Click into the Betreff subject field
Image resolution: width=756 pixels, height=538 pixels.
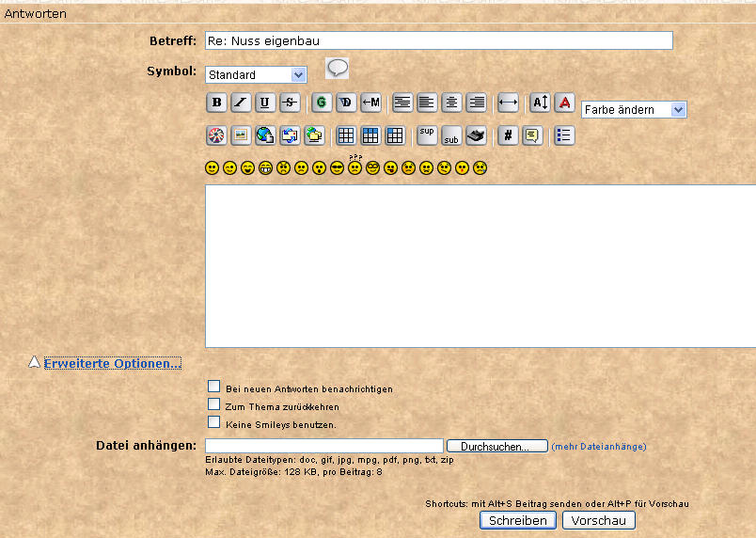coord(438,40)
